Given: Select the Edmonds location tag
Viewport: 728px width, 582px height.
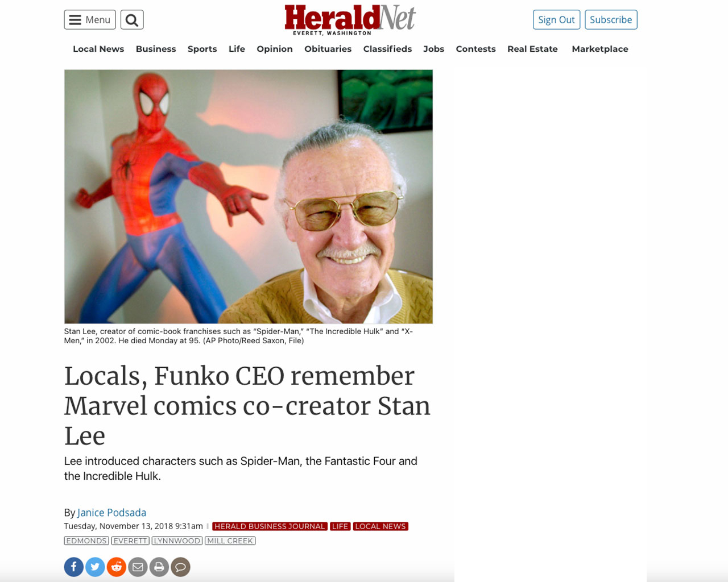Looking at the screenshot, I should click(x=86, y=541).
